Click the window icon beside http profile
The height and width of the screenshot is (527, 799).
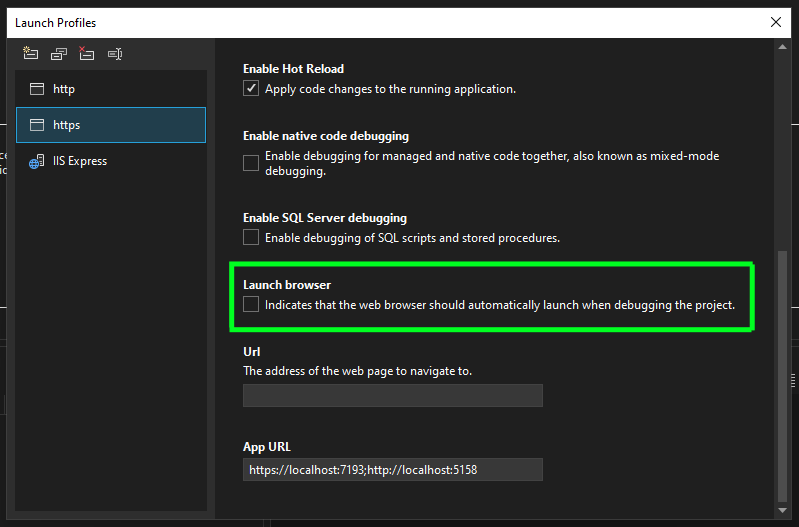(37, 89)
